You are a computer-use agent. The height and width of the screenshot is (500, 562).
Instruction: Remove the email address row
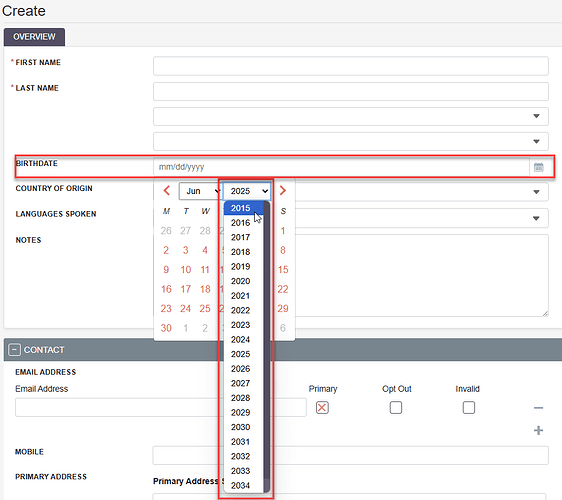point(538,408)
